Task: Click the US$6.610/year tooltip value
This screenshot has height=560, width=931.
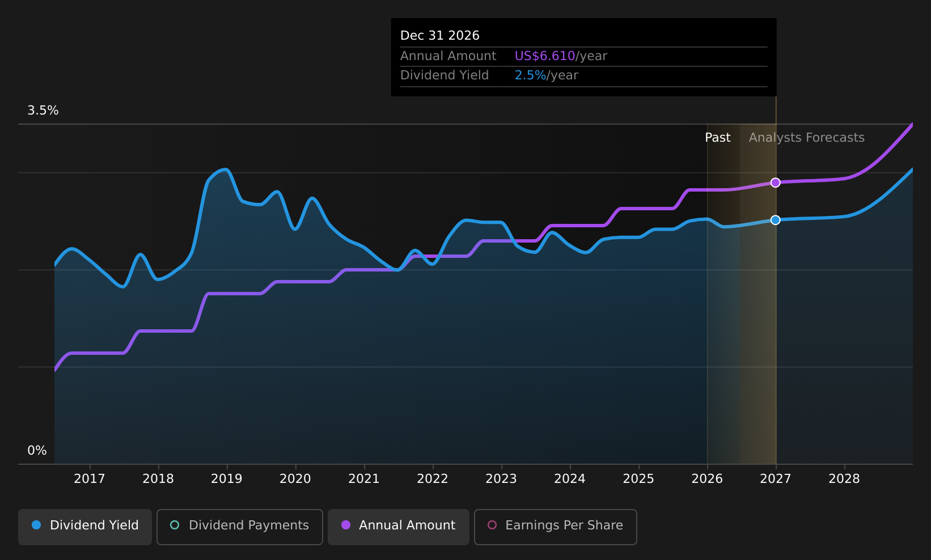Action: tap(561, 56)
